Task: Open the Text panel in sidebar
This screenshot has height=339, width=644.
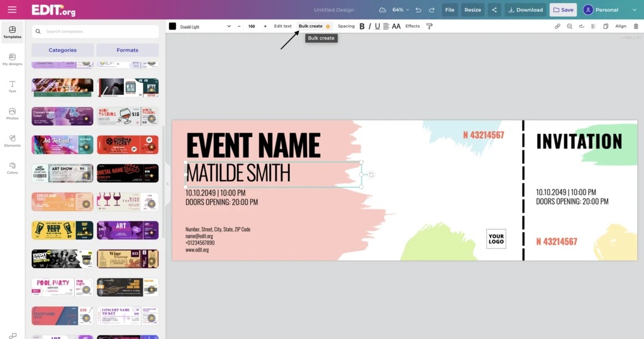Action: click(12, 86)
